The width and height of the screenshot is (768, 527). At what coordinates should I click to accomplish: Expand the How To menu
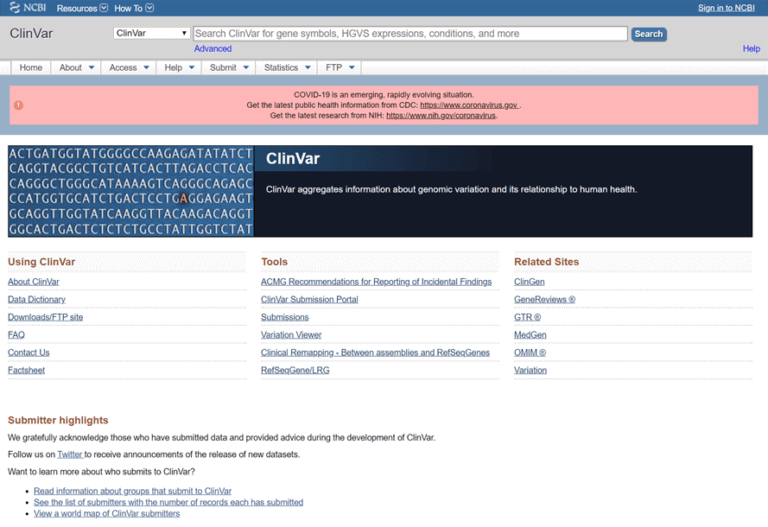(134, 8)
